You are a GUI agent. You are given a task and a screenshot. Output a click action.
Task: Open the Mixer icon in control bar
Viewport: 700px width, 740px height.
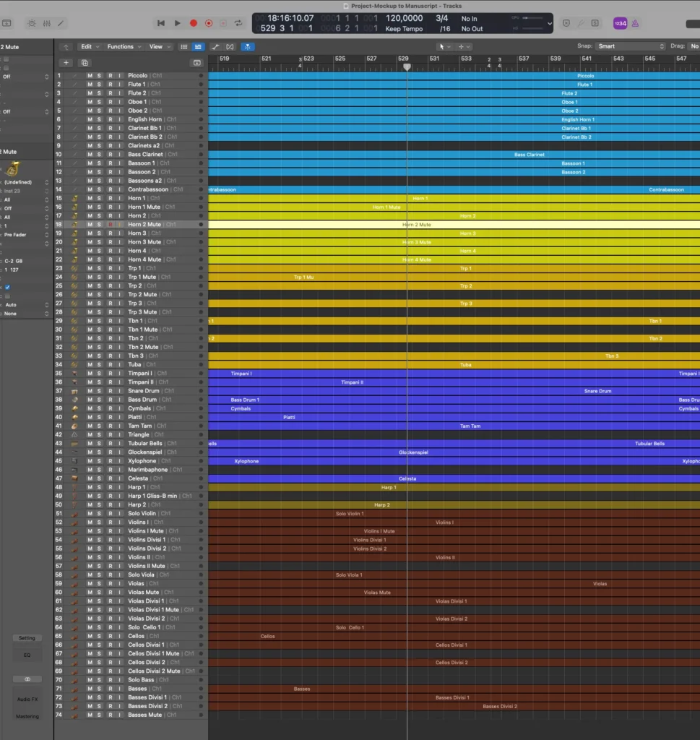pos(47,23)
